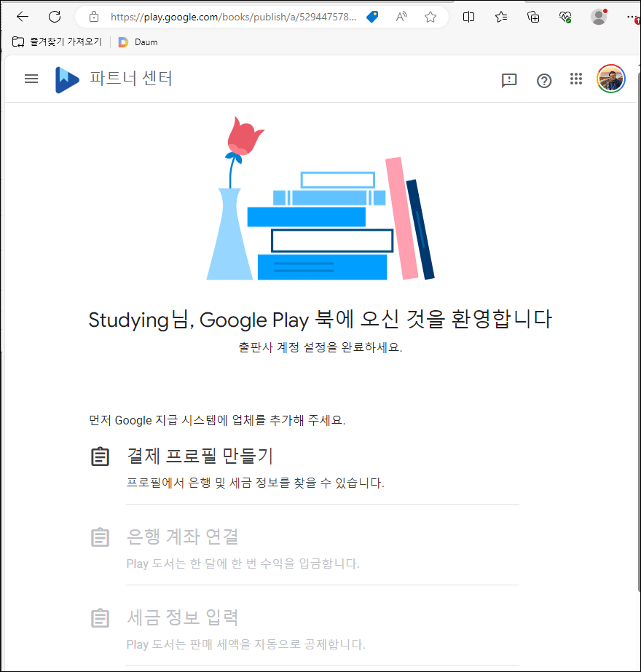Viewport: 641px width, 672px height.
Task: Send feedback using the feedback icon
Action: [x=509, y=80]
